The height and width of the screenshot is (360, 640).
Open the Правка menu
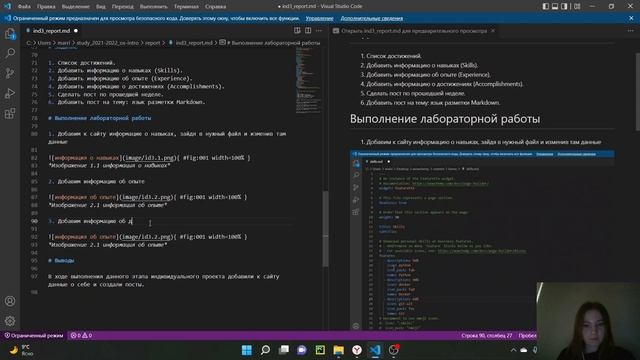pos(46,7)
